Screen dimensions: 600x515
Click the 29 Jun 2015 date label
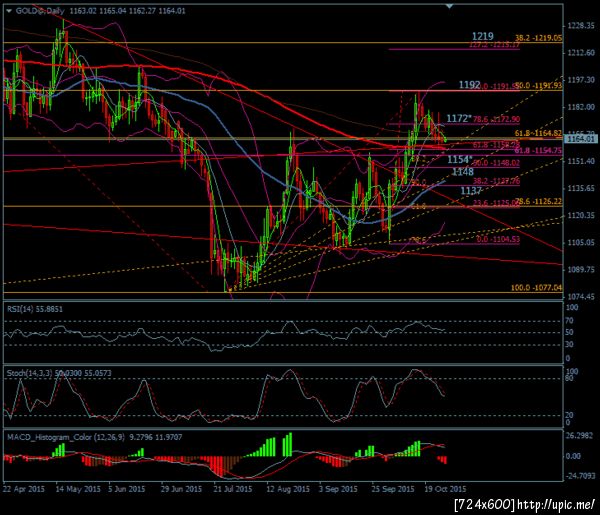181,489
